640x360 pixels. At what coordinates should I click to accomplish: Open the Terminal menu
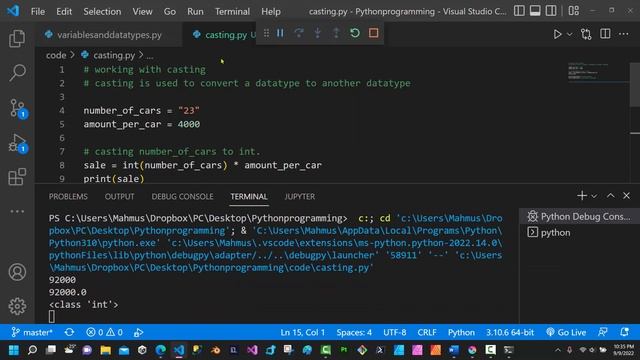[x=232, y=11]
